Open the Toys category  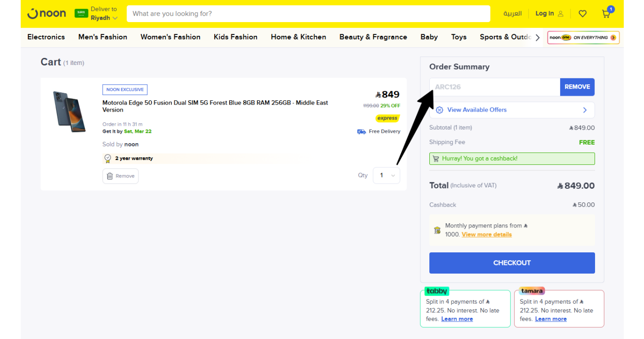click(459, 37)
